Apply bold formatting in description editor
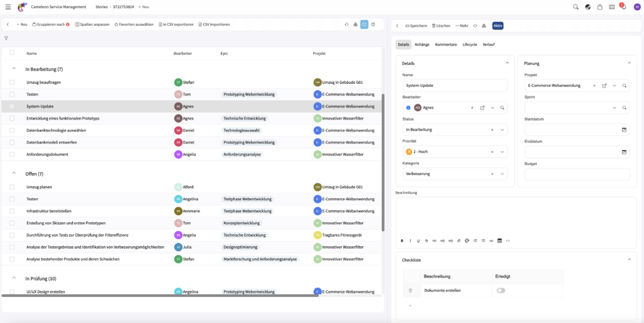 coord(402,241)
